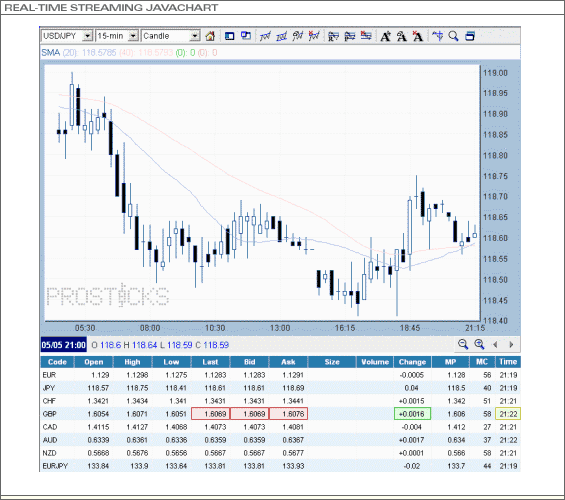This screenshot has height=500, width=565.
Task: Zoom out the chart with minus magnifier
Action: click(x=463, y=344)
